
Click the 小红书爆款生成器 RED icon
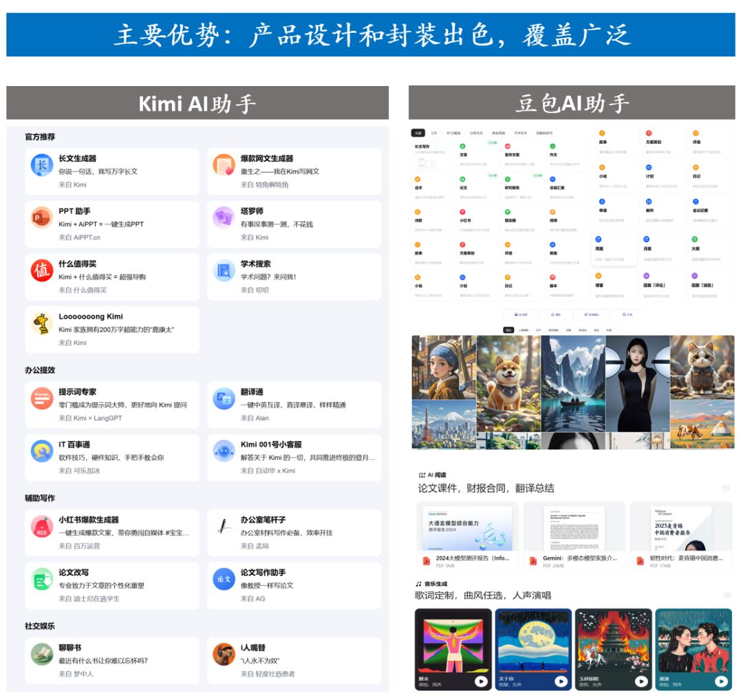[x=42, y=527]
